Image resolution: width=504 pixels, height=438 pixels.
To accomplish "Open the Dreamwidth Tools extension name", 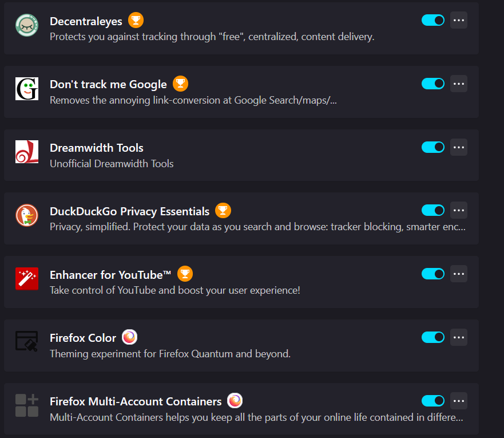I will coord(97,148).
